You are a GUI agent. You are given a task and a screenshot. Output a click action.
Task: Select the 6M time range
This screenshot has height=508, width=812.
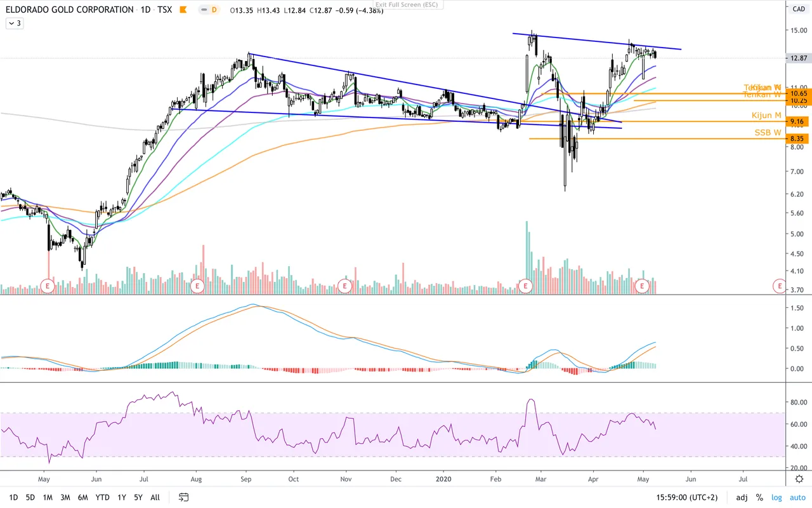coord(82,497)
